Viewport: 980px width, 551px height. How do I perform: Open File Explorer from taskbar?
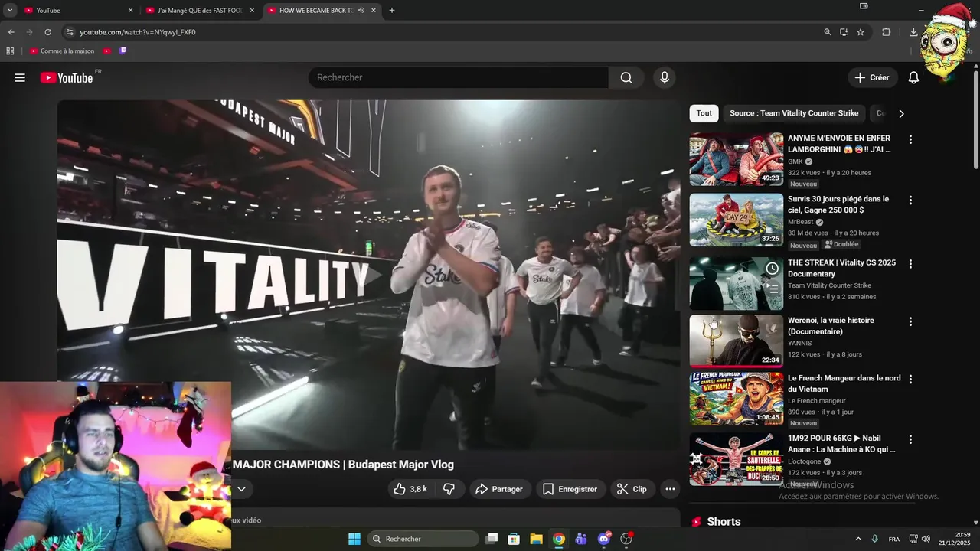coord(536,539)
